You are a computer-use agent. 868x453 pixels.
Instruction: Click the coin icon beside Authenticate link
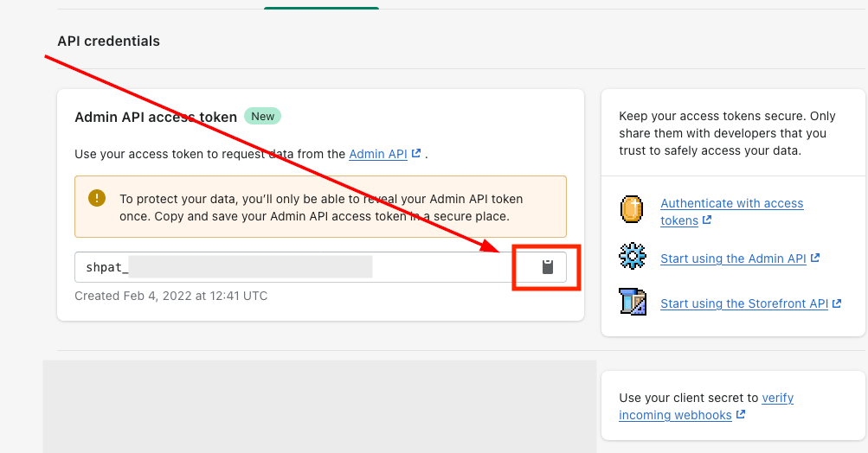coord(633,209)
